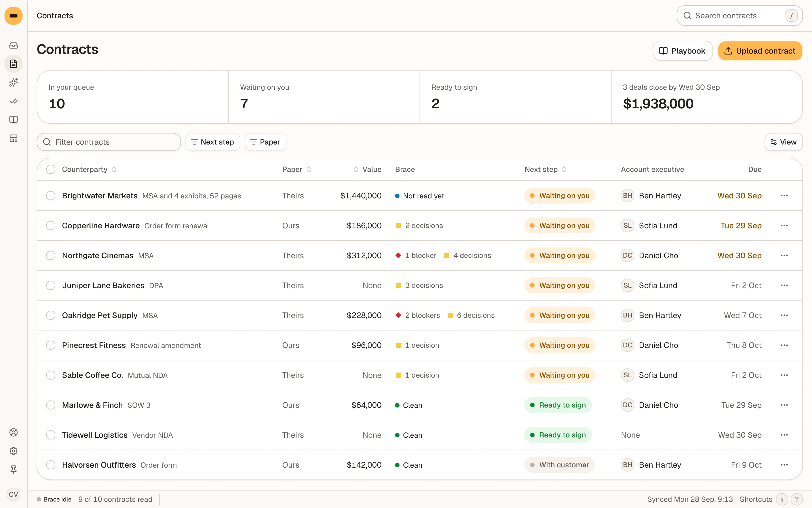Click the With customer status badge
Image resolution: width=812 pixels, height=508 pixels.
(559, 465)
